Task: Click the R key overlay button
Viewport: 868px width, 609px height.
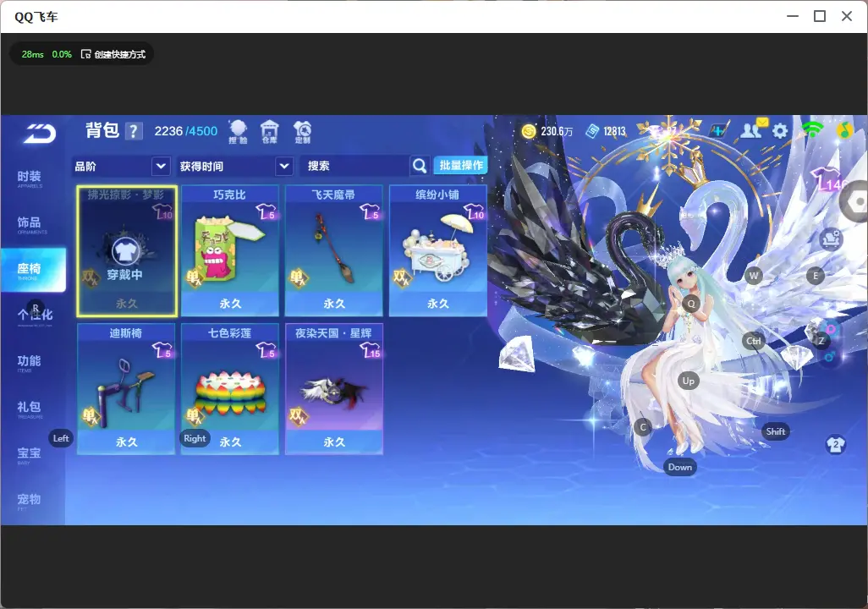Action: click(36, 307)
